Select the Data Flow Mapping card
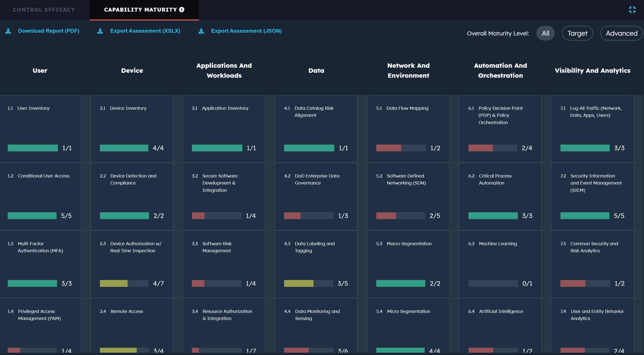Screen dimensions: 644x355 click(408, 128)
